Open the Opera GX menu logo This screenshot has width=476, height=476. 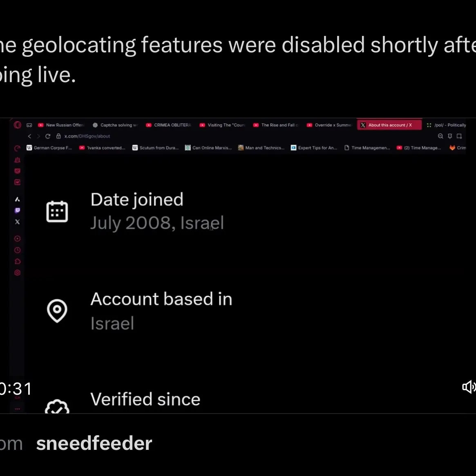click(x=17, y=125)
